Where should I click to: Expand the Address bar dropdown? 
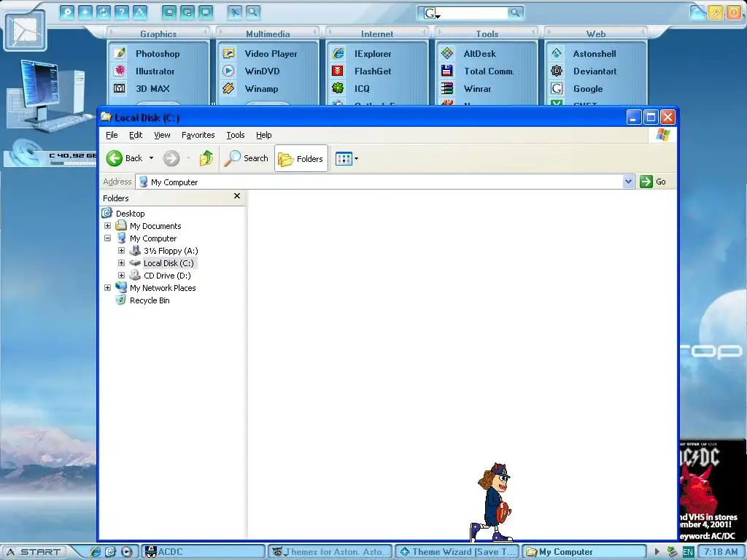click(628, 182)
